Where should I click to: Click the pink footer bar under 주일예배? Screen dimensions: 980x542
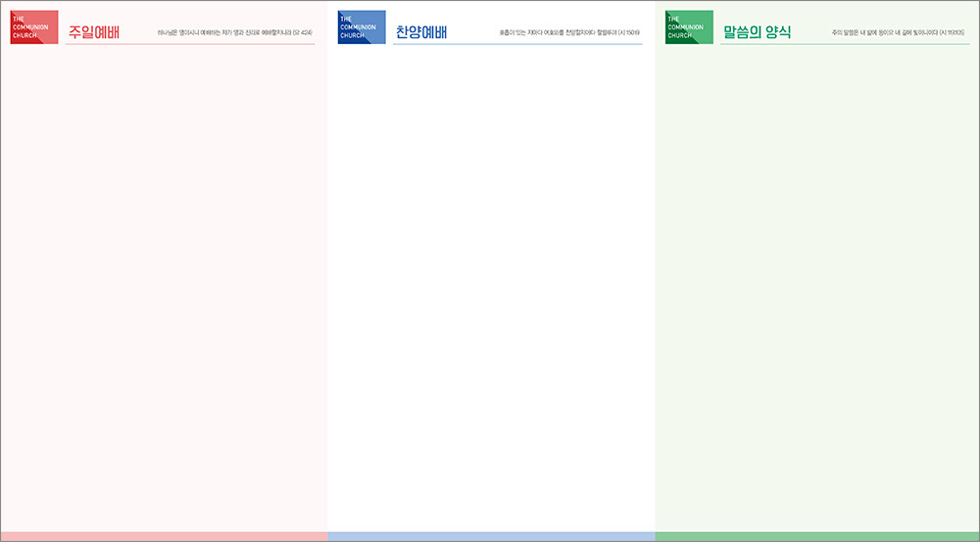pos(164,536)
